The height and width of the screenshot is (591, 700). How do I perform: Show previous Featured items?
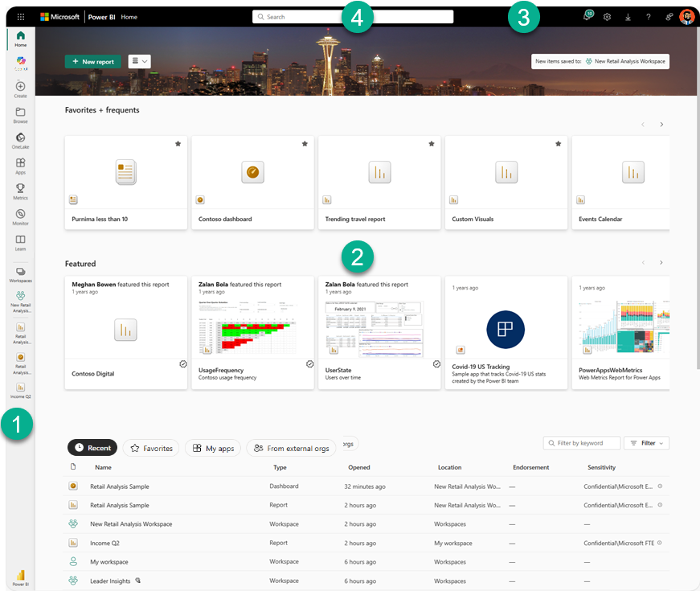(643, 263)
